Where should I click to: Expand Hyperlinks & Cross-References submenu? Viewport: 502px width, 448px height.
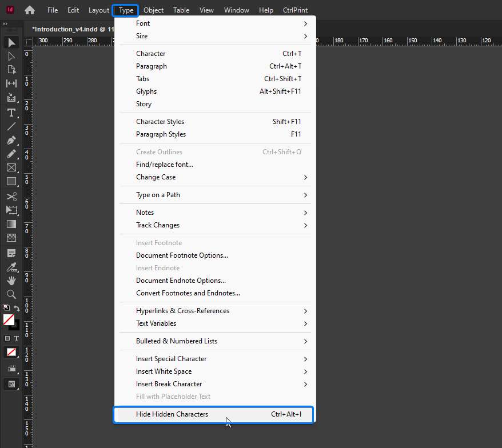215,311
